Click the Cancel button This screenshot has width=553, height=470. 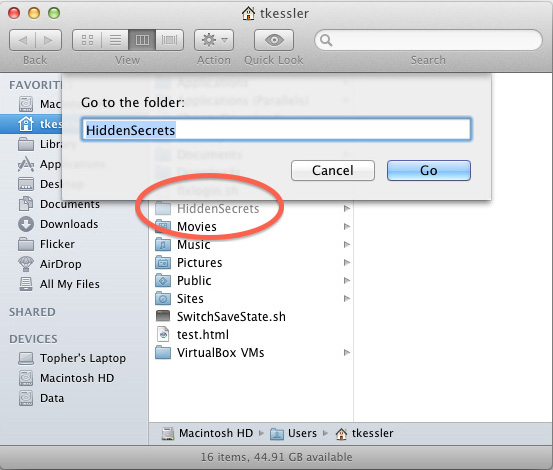point(333,171)
